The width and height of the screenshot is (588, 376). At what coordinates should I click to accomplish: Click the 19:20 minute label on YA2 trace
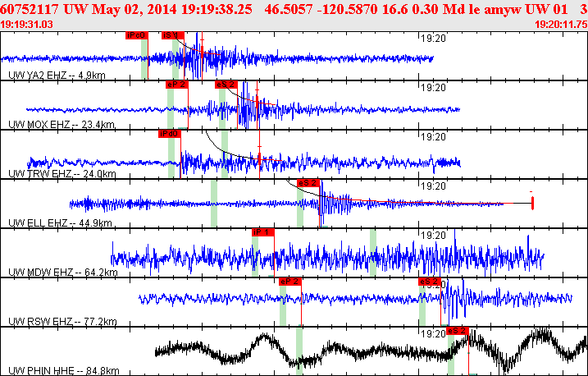433,39
